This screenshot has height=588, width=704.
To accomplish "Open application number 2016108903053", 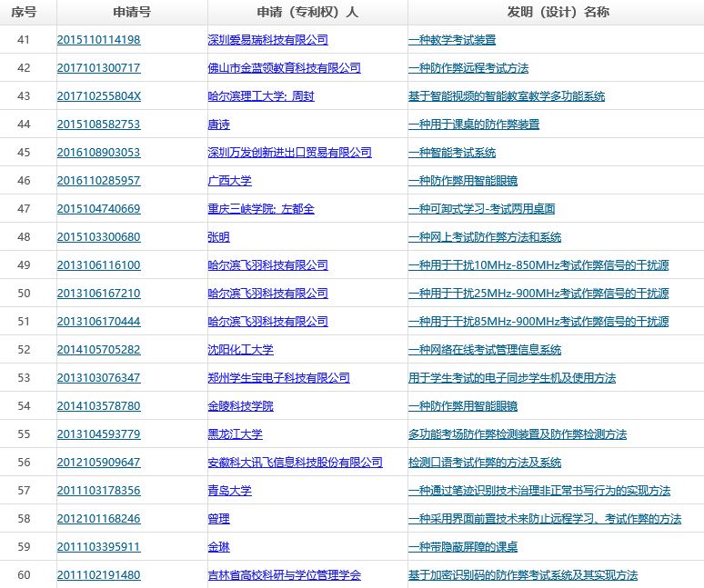I will click(x=99, y=153).
